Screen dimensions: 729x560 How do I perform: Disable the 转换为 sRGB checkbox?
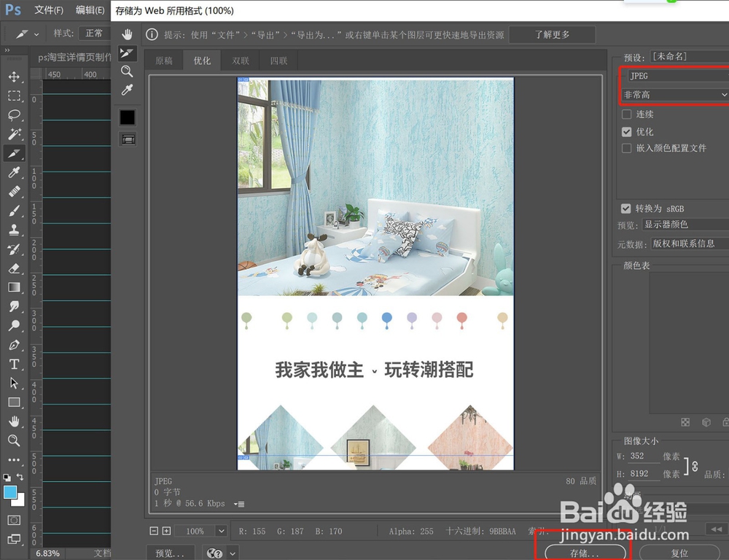625,209
